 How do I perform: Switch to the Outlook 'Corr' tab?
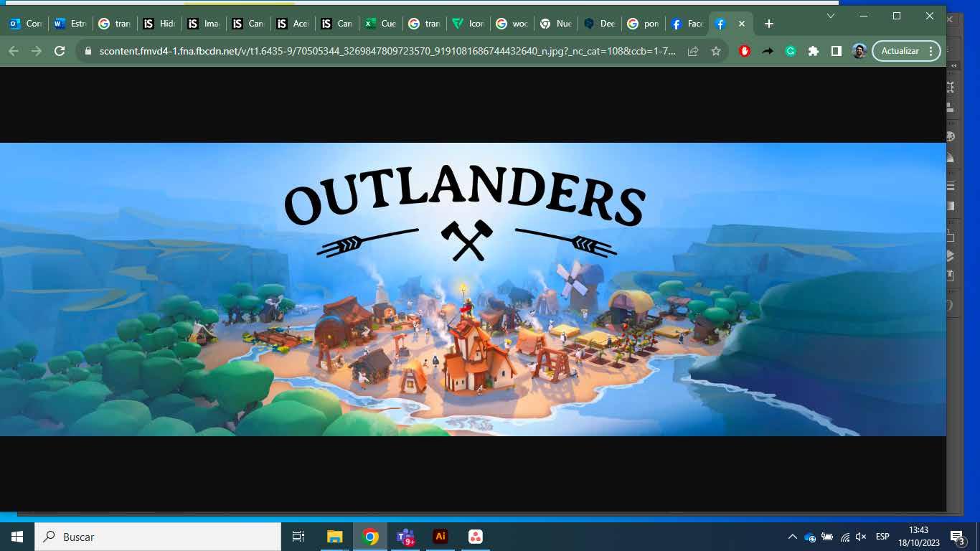coord(26,24)
